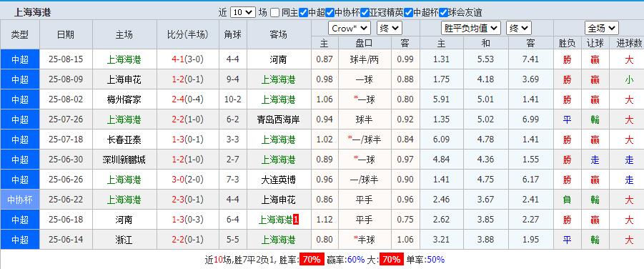The height and width of the screenshot is (269, 644).
Task: Click the 負 result in the 中协杯 row
Action: tap(567, 200)
